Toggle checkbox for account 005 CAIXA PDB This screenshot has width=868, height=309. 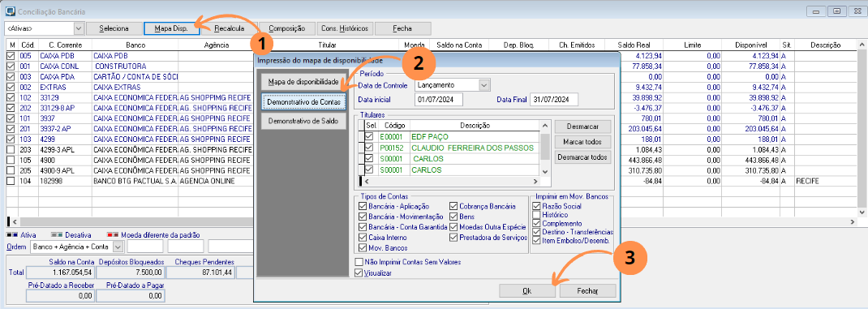(x=11, y=56)
